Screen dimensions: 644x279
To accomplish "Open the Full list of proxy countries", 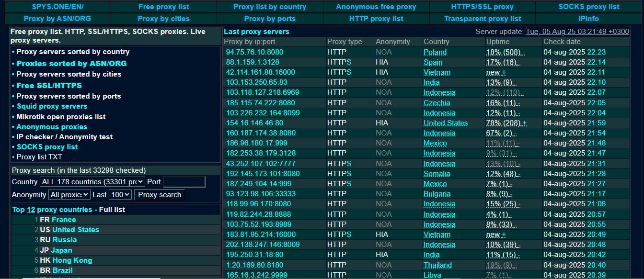I will 112,210.
